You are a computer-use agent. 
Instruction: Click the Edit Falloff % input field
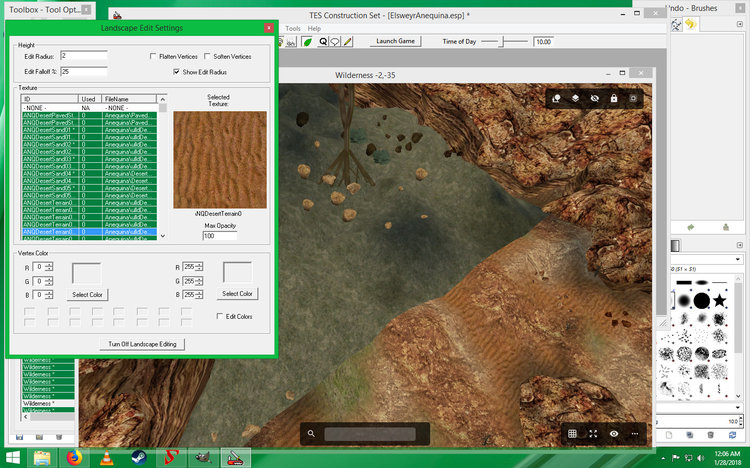click(x=84, y=72)
